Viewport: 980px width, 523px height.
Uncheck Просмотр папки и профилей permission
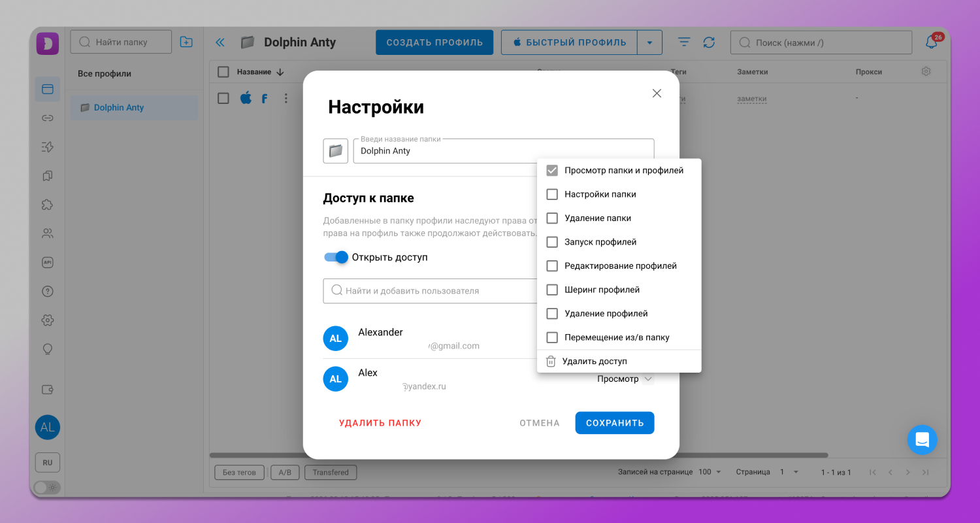point(552,170)
